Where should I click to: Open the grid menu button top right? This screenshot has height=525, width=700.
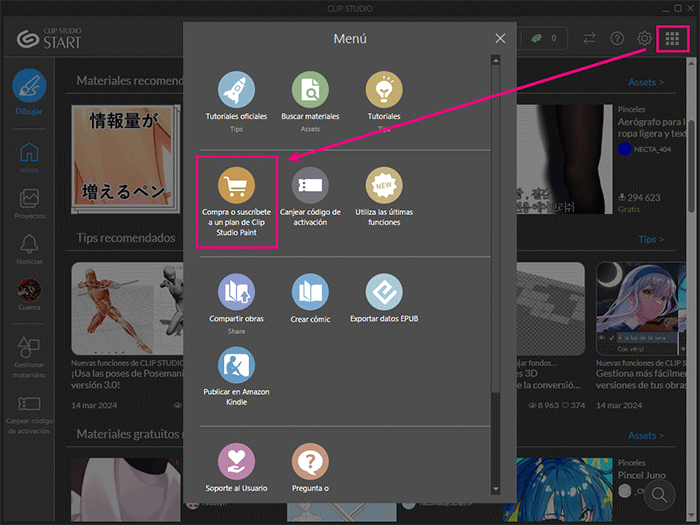[672, 39]
